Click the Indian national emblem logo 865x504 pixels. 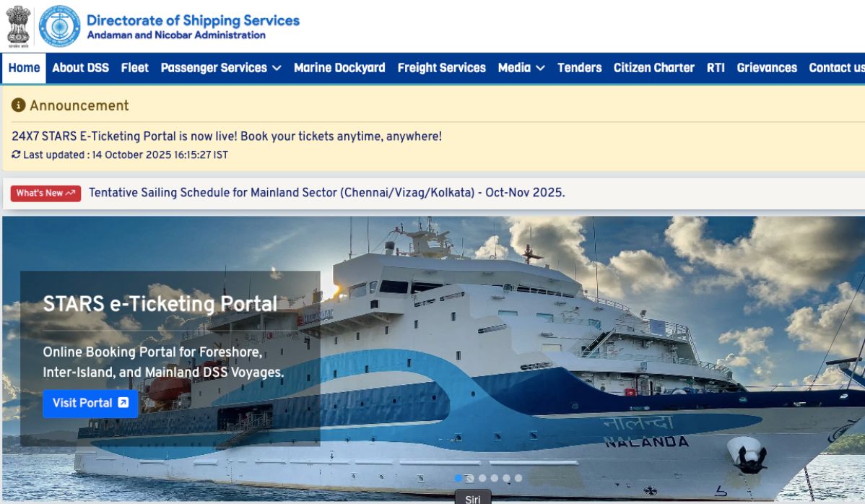click(18, 26)
